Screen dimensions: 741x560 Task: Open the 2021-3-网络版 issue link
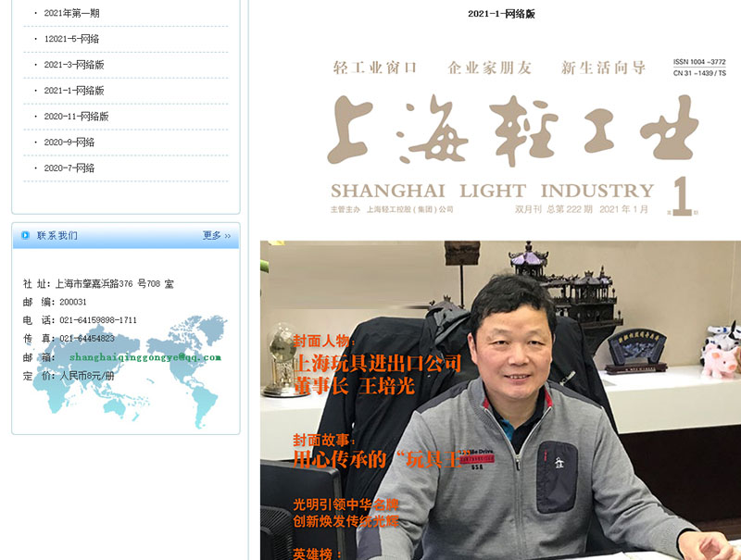(74, 65)
